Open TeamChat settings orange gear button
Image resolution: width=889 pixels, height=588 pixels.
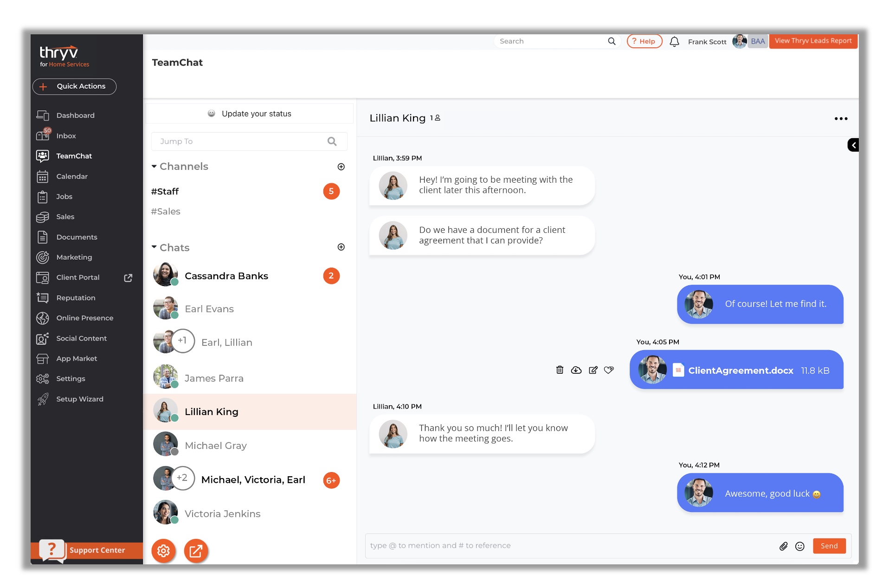(163, 551)
